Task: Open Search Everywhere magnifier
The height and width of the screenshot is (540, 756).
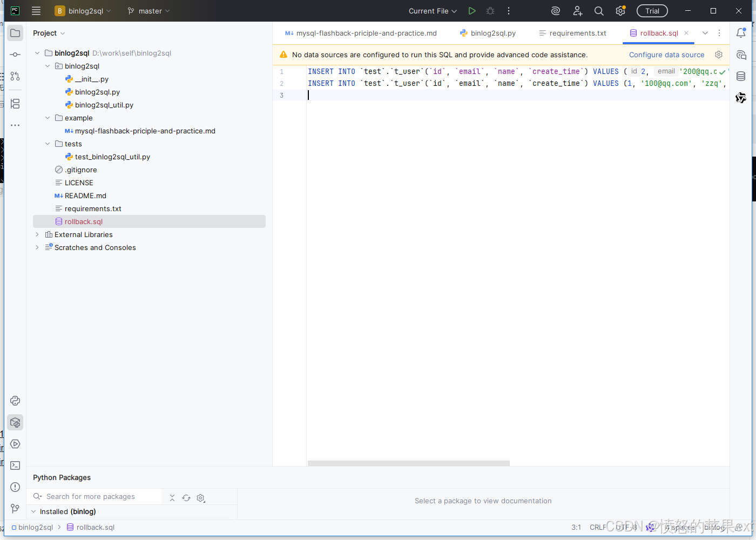Action: [x=599, y=11]
